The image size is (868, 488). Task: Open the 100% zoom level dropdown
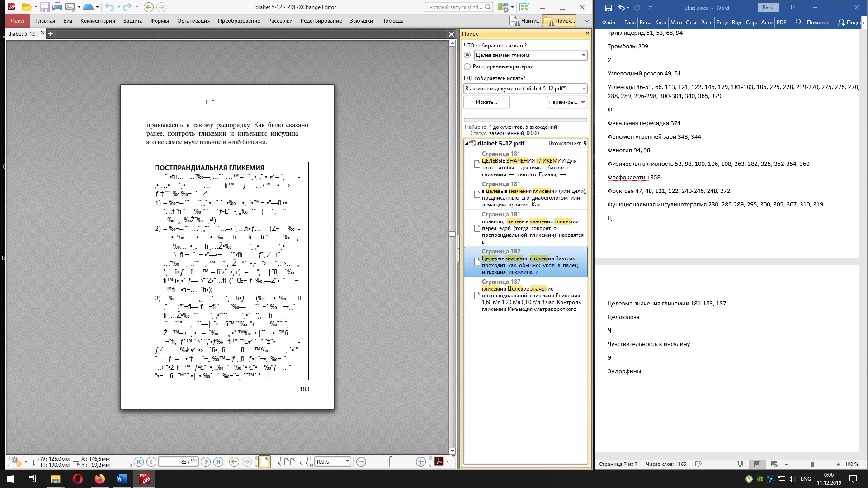click(x=347, y=461)
